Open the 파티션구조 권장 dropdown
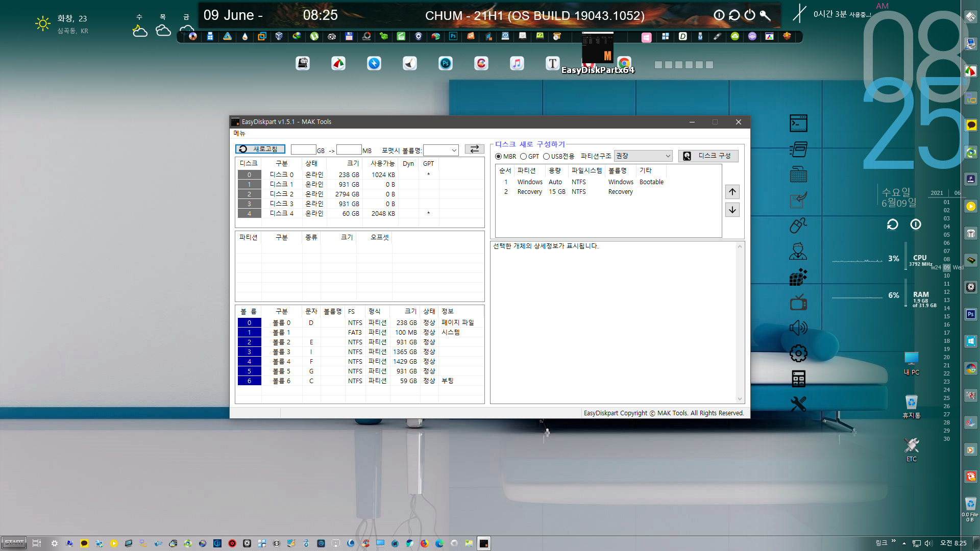Viewport: 980px width, 551px height. coord(643,156)
